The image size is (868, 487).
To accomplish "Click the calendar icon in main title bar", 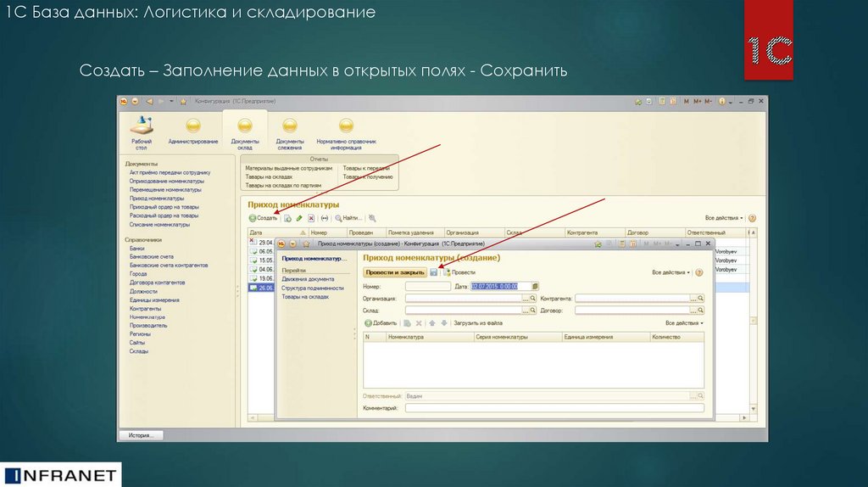I will (x=673, y=102).
